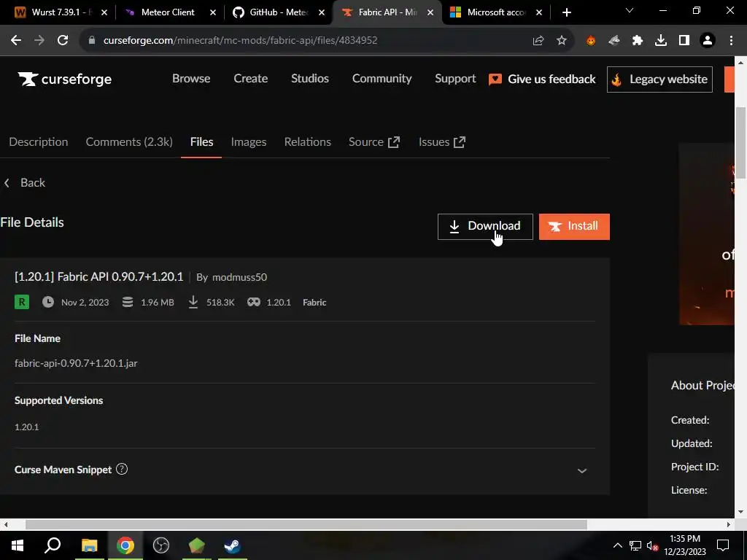Click the orange Install button
747x560 pixels.
[575, 227]
